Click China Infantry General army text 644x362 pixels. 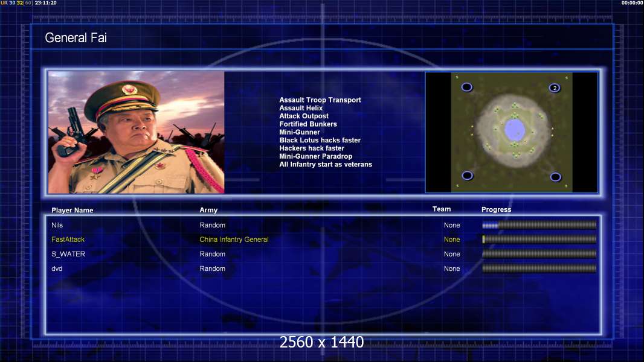tap(234, 240)
